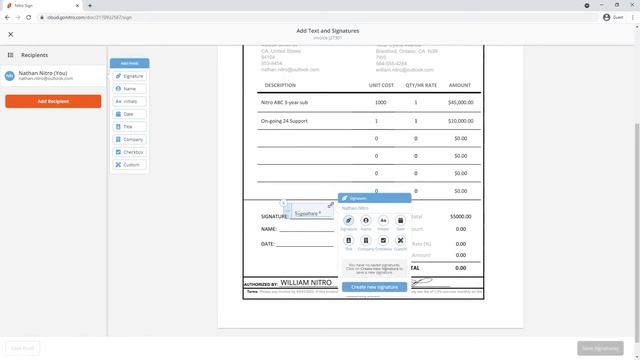The width and height of the screenshot is (640, 360).
Task: Select Title type icon in field popup
Action: pyautogui.click(x=348, y=240)
